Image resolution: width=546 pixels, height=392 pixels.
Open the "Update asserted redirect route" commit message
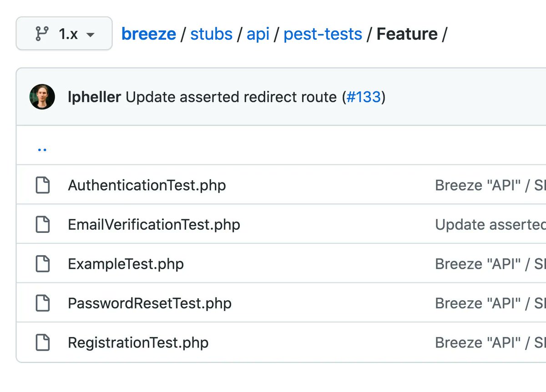pyautogui.click(x=231, y=97)
